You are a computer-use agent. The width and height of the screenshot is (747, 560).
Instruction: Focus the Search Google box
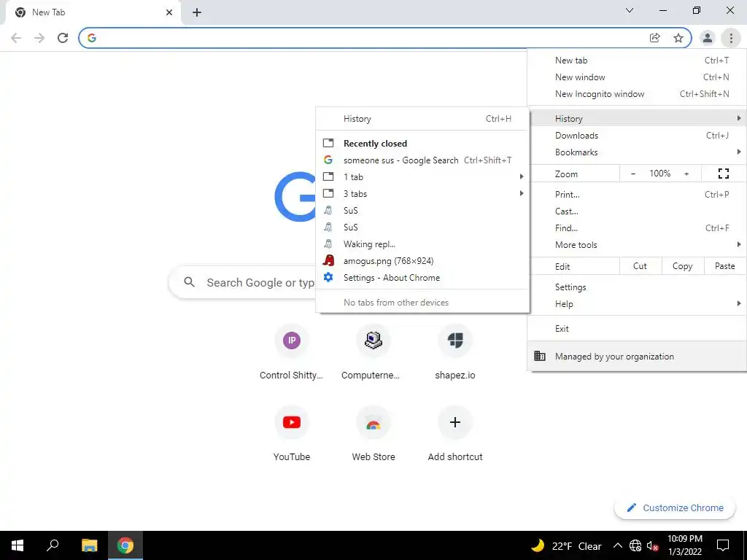pos(242,282)
